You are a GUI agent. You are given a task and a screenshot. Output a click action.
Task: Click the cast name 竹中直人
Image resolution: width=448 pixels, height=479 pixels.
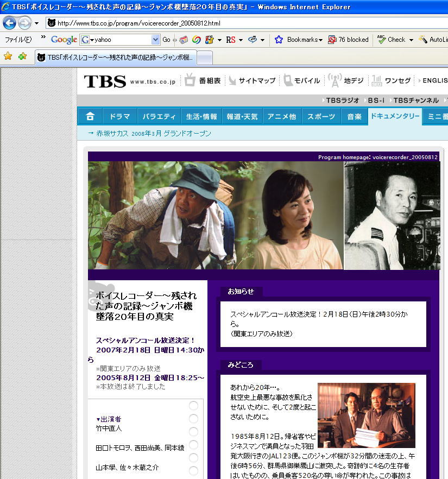(109, 428)
